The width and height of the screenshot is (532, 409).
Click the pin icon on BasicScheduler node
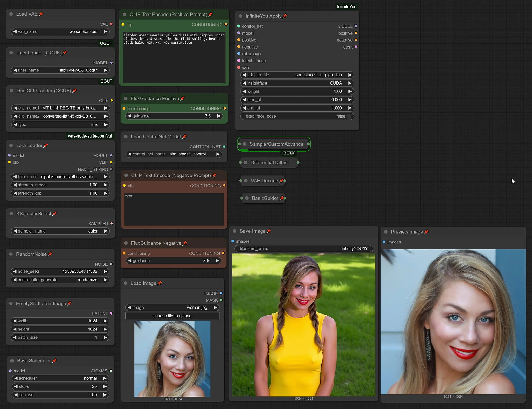tap(54, 361)
